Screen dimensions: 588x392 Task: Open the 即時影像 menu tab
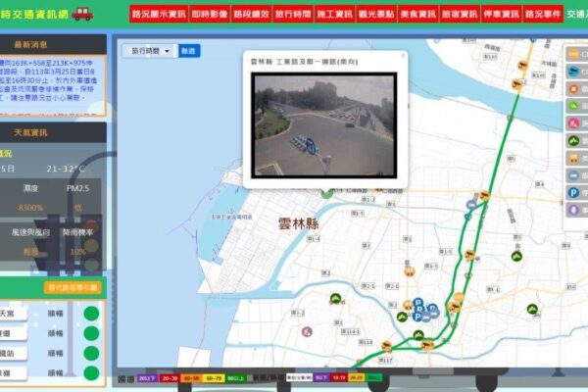tap(210, 14)
